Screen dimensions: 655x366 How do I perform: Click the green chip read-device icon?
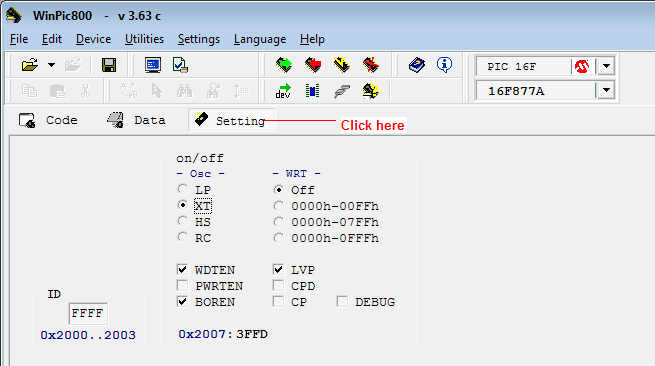click(284, 65)
